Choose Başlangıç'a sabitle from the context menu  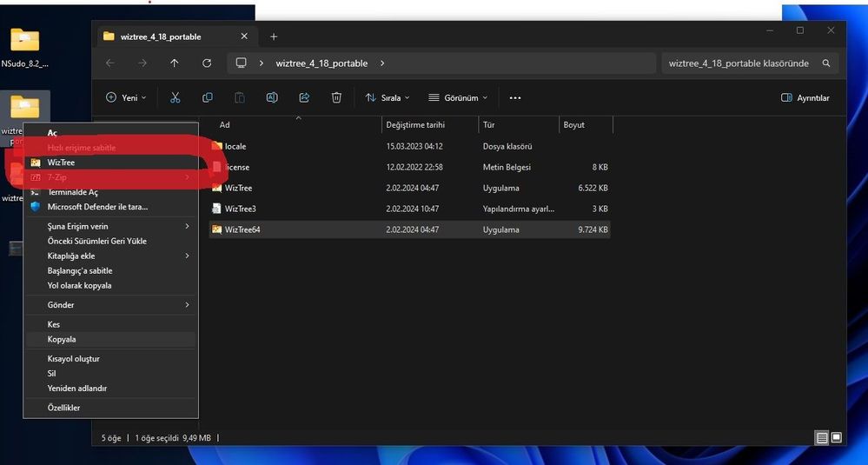pyautogui.click(x=110, y=270)
